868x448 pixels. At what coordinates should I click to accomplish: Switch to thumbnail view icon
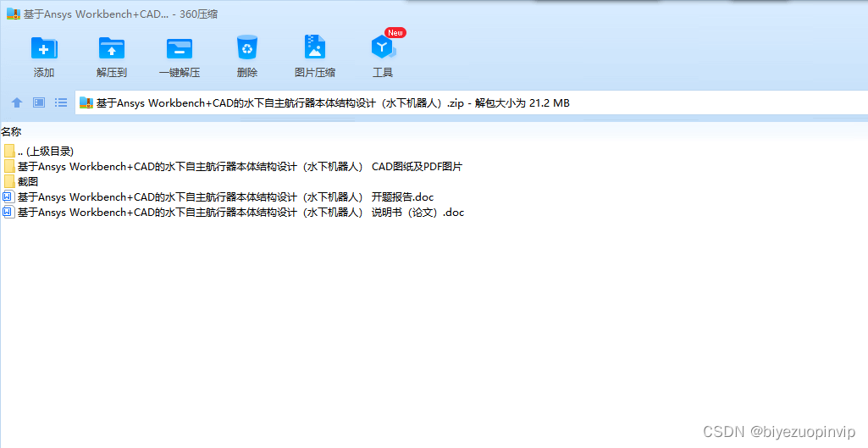(39, 102)
